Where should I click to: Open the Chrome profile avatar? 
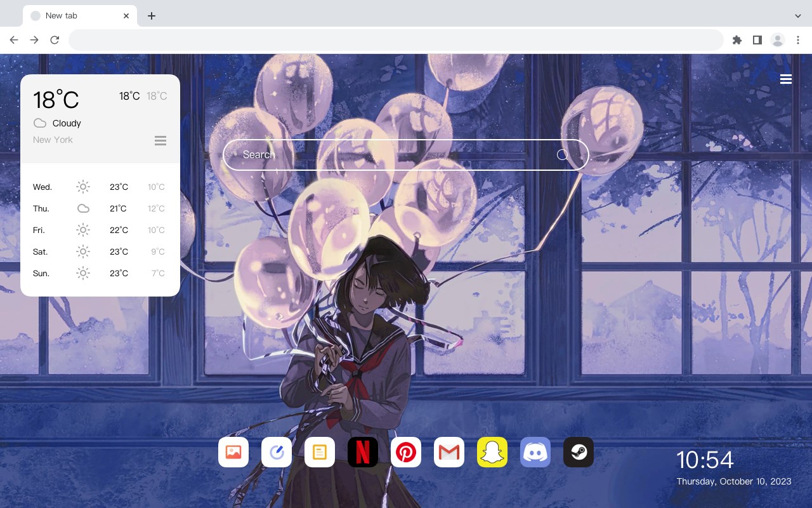778,40
